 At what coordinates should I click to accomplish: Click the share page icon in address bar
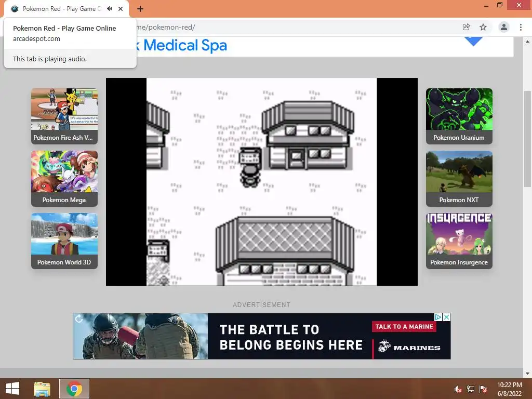point(466,27)
